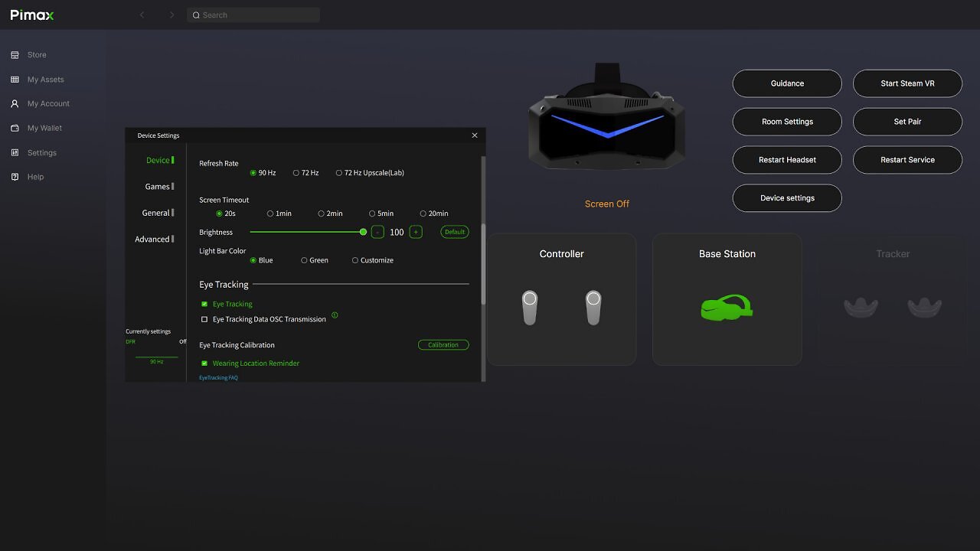Open My Account person icon
The height and width of the screenshot is (551, 980).
(15, 103)
